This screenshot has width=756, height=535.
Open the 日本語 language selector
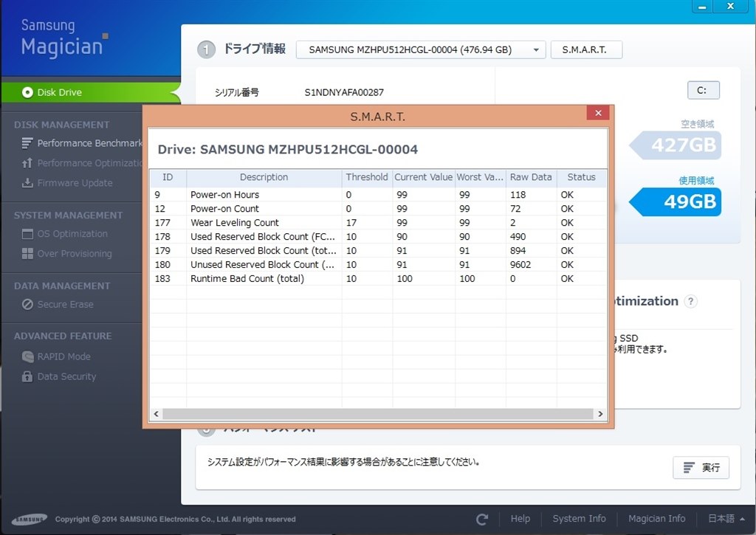point(726,519)
